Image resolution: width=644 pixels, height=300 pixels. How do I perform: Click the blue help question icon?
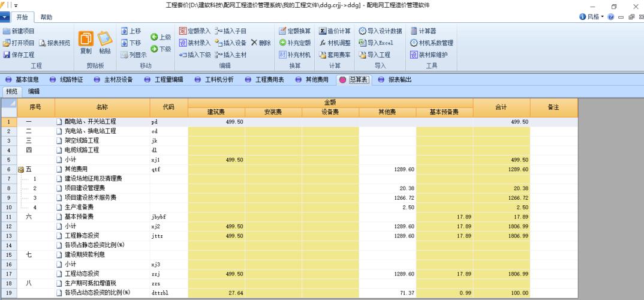point(611,17)
